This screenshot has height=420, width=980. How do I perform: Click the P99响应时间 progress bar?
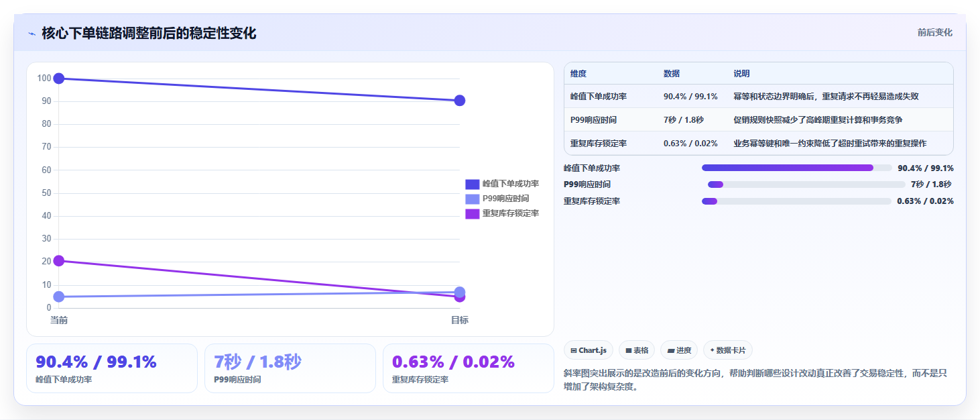tap(806, 185)
